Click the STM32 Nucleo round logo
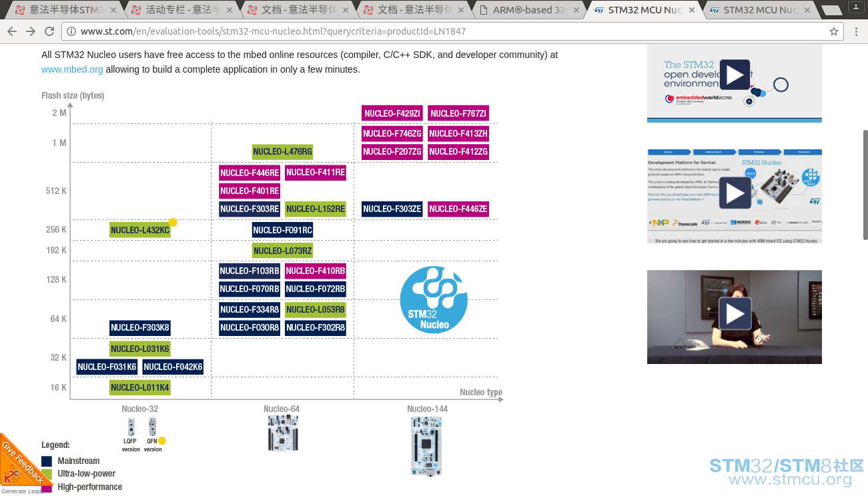Viewport: 868px width, 496px height. click(x=434, y=299)
